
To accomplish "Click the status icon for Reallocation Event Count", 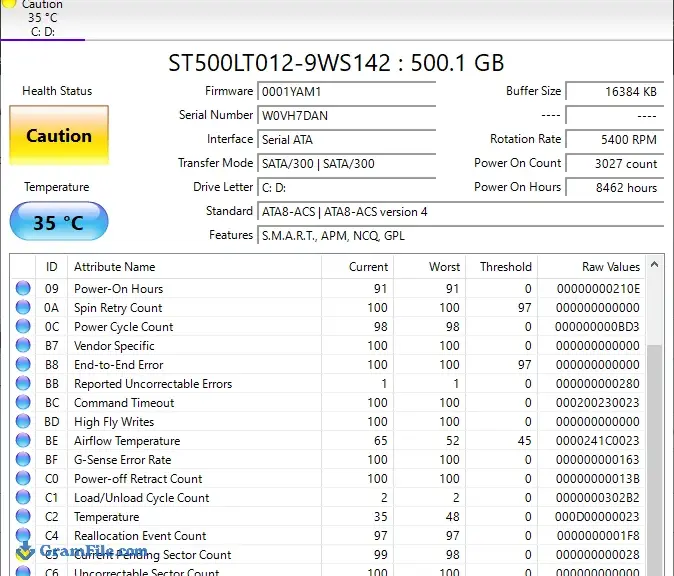I will coord(23,535).
